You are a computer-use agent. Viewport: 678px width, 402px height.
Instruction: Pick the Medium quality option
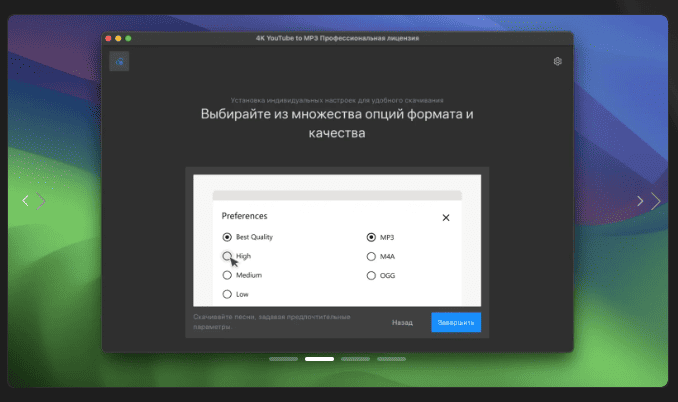[227, 275]
